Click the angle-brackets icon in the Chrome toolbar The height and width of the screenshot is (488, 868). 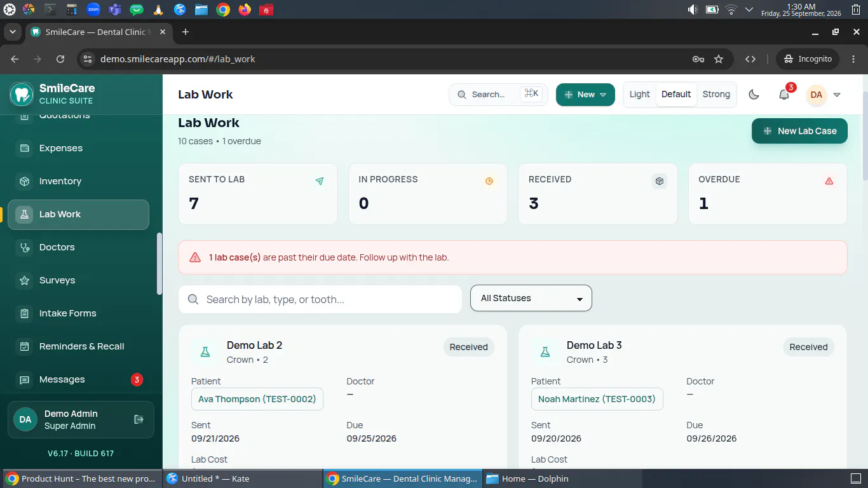(x=750, y=59)
